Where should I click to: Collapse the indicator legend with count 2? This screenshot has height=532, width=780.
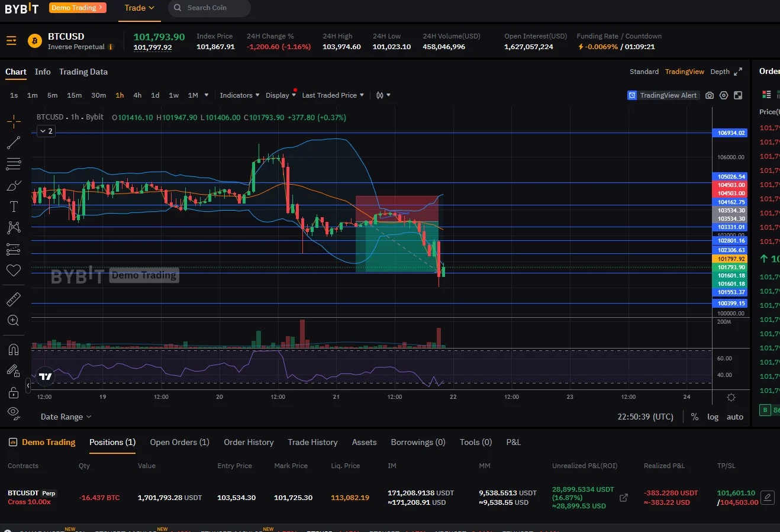tap(46, 131)
